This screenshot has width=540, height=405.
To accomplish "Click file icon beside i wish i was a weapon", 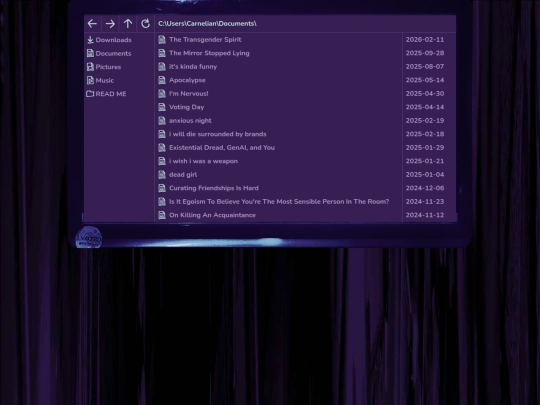I will (162, 161).
